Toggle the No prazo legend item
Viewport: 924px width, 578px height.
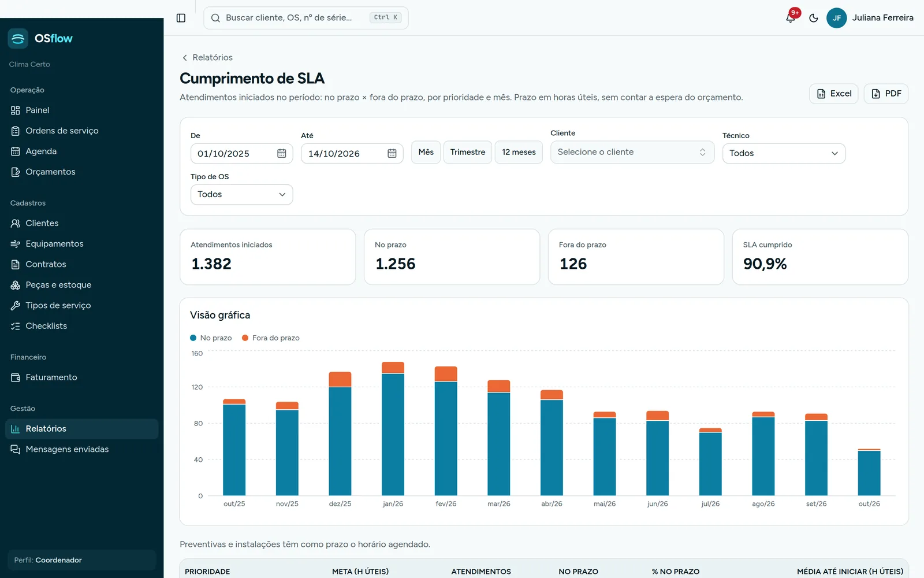click(211, 338)
